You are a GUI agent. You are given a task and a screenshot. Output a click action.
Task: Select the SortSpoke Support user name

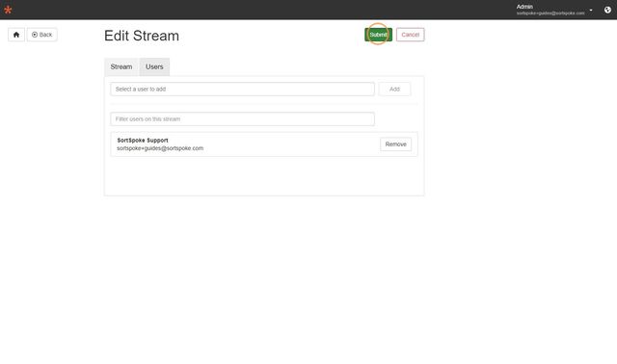pos(143,141)
